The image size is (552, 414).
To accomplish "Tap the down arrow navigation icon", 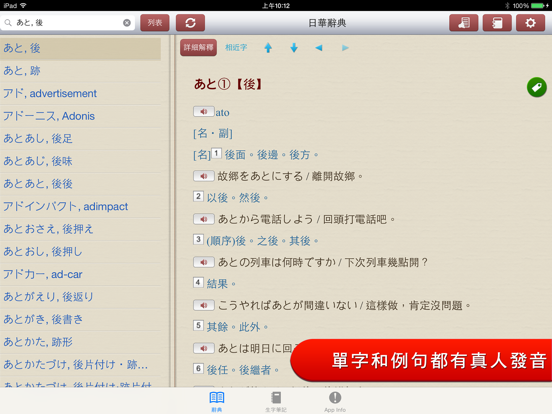I will pos(294,48).
